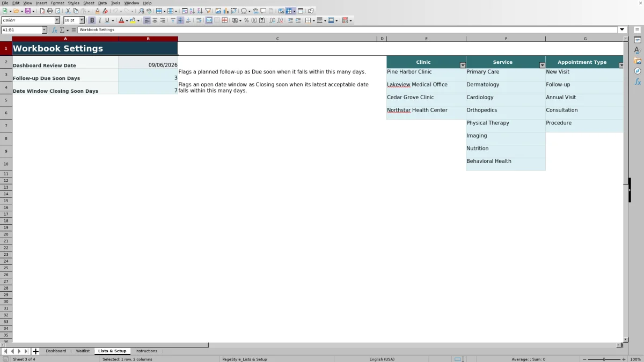Open the Sidebar Navigator deck
Viewport: 644px width, 362px height.
point(638,71)
